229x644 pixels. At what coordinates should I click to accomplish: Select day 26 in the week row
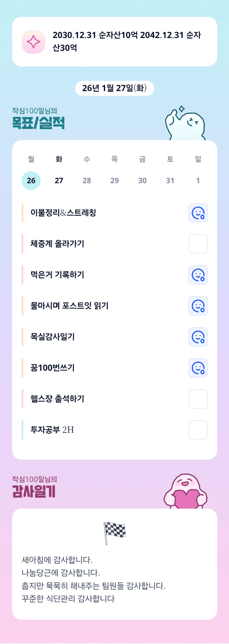[31, 181]
